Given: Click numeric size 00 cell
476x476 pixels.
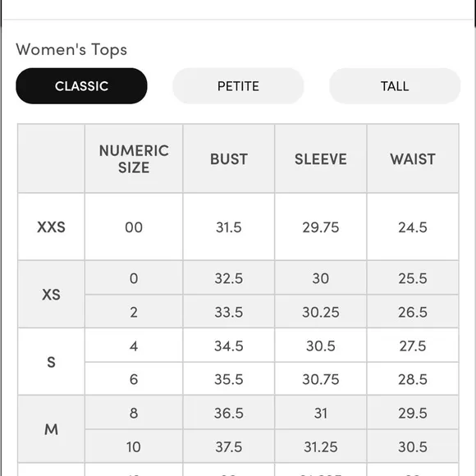Looking at the screenshot, I should (x=134, y=227).
